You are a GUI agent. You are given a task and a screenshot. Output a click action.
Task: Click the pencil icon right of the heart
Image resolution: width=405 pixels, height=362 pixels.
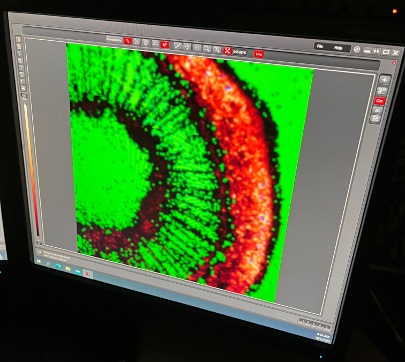click(178, 46)
